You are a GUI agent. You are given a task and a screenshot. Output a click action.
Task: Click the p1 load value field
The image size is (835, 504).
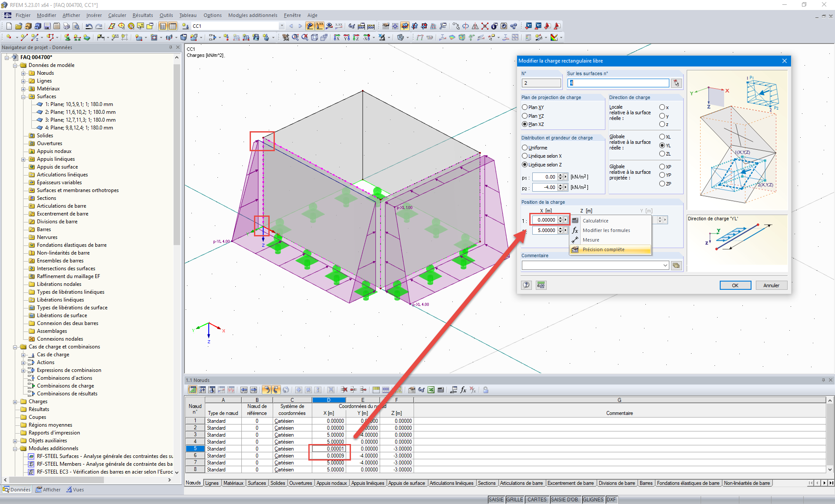[544, 177]
